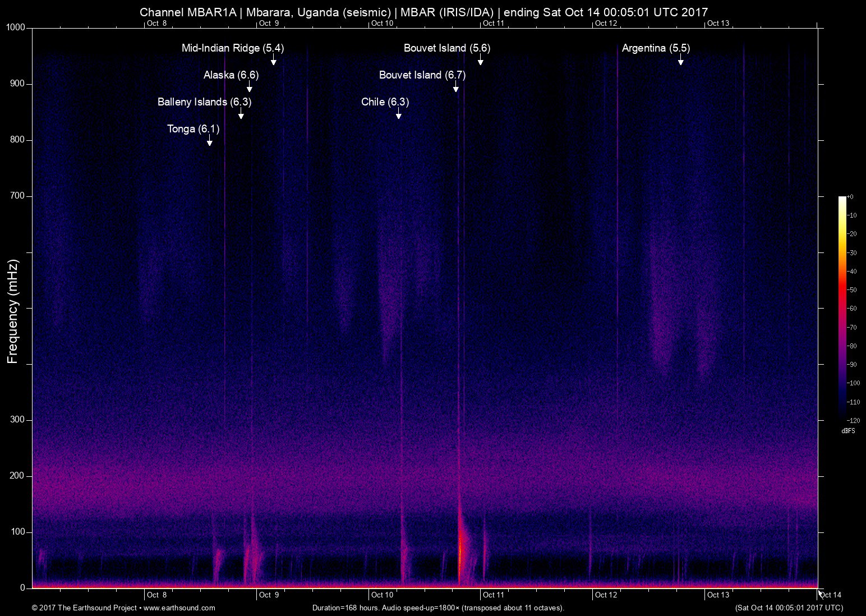Click the Balleny Islands (6.3) annotation arrow

[x=242, y=116]
